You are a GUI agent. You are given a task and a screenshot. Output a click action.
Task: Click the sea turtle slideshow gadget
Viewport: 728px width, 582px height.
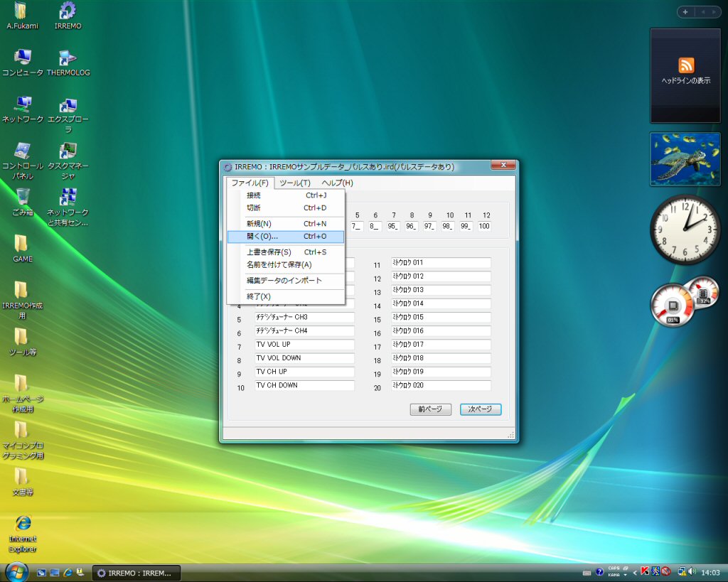pyautogui.click(x=685, y=158)
